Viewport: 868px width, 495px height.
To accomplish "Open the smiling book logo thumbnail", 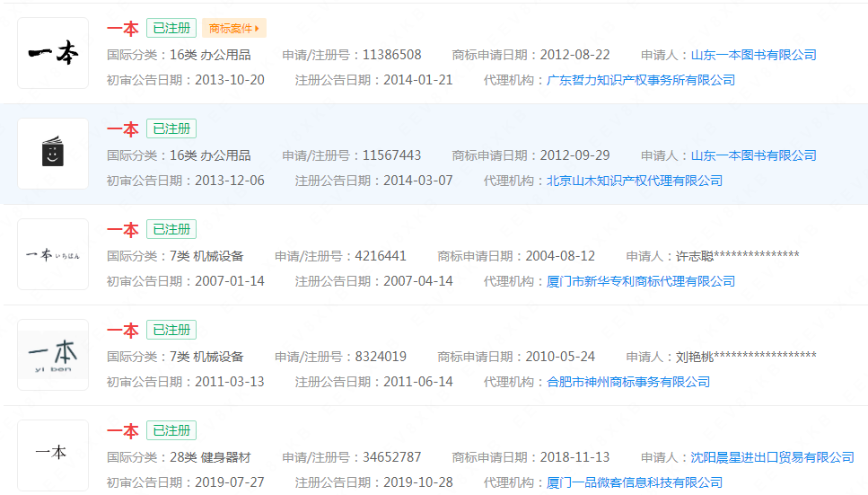I will (x=53, y=154).
